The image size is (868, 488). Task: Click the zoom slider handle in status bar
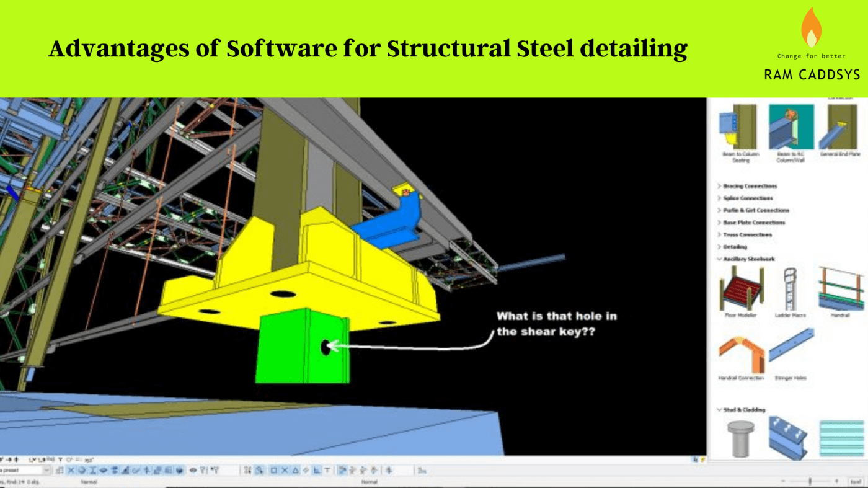pos(810,481)
